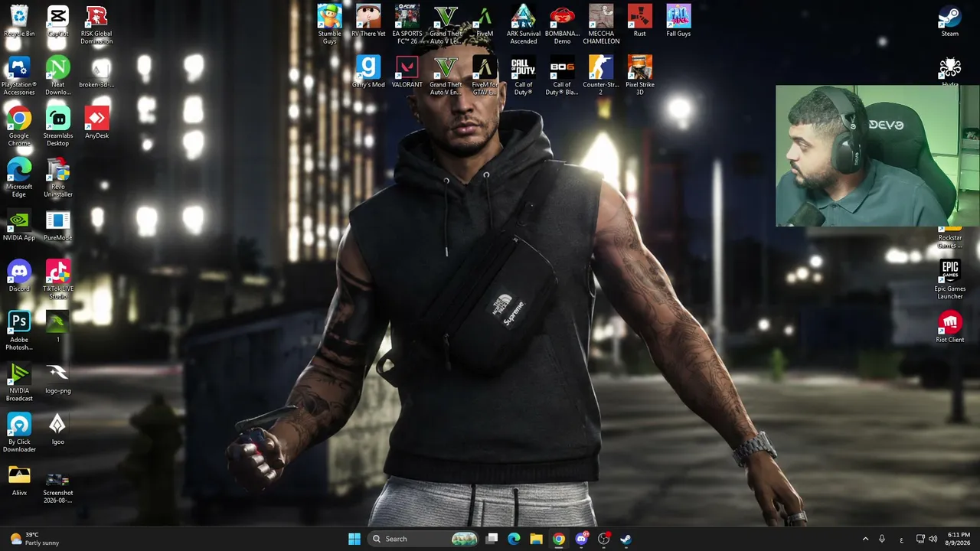Select the EA SPORTS FC 26 shortcut
980x551 pixels.
[407, 25]
